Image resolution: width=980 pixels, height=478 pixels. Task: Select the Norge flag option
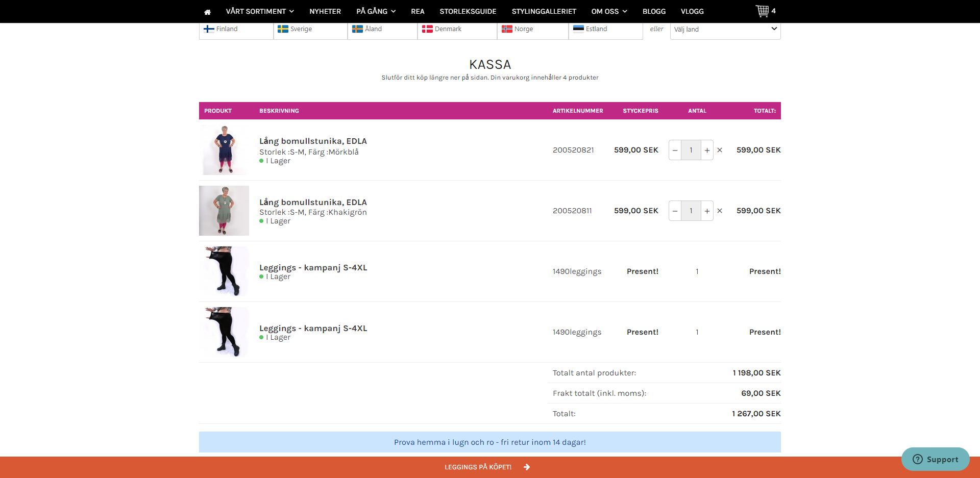coord(533,29)
